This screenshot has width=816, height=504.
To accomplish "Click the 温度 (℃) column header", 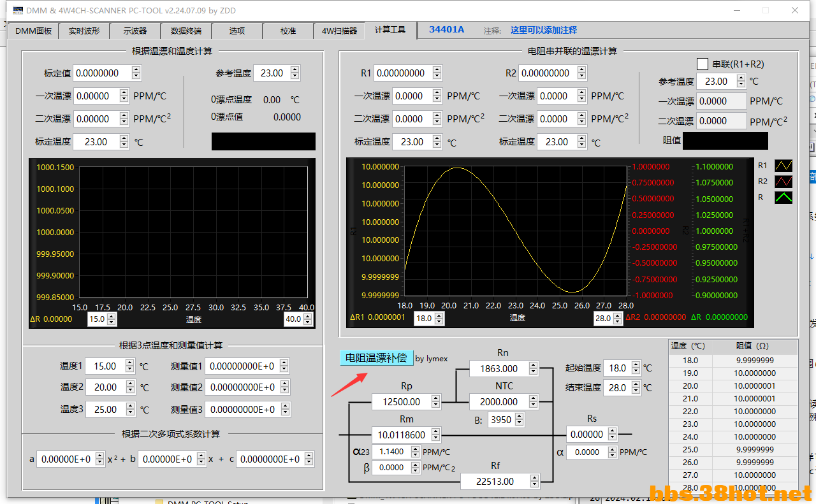I will pos(690,346).
